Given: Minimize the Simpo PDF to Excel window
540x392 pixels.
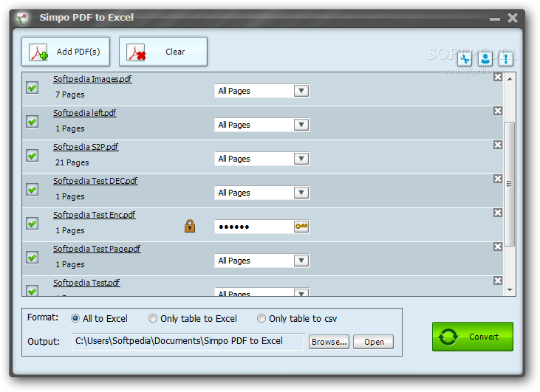Looking at the screenshot, I should [495, 18].
